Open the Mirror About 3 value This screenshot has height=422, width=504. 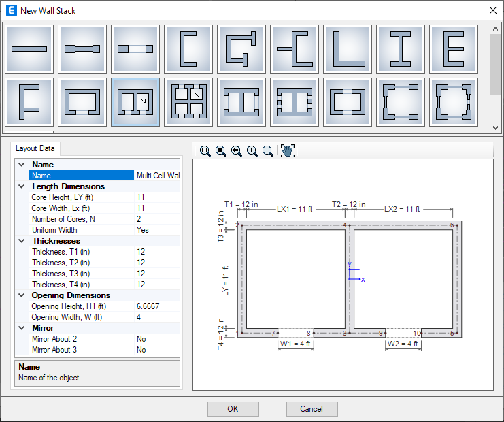[157, 350]
